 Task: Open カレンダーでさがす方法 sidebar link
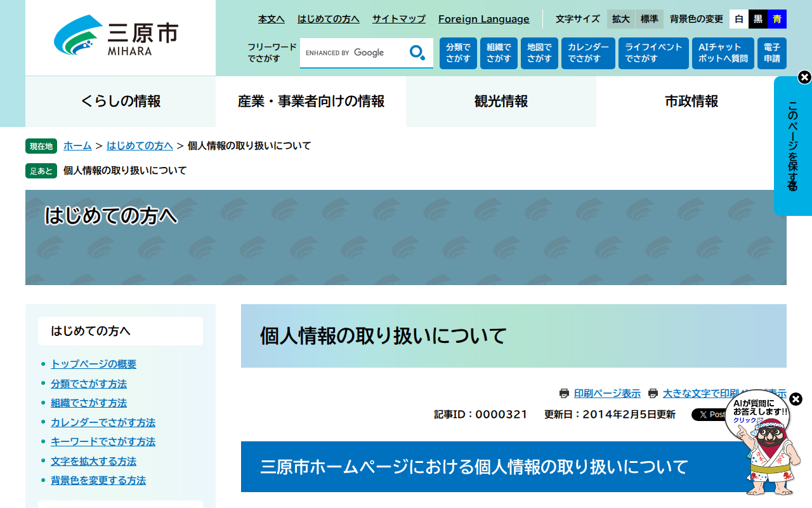(103, 422)
